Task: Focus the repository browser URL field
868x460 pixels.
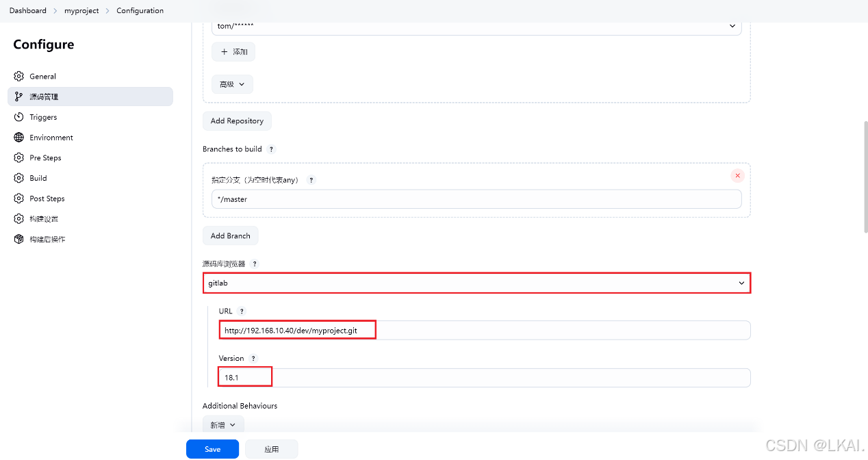Action: [485, 331]
